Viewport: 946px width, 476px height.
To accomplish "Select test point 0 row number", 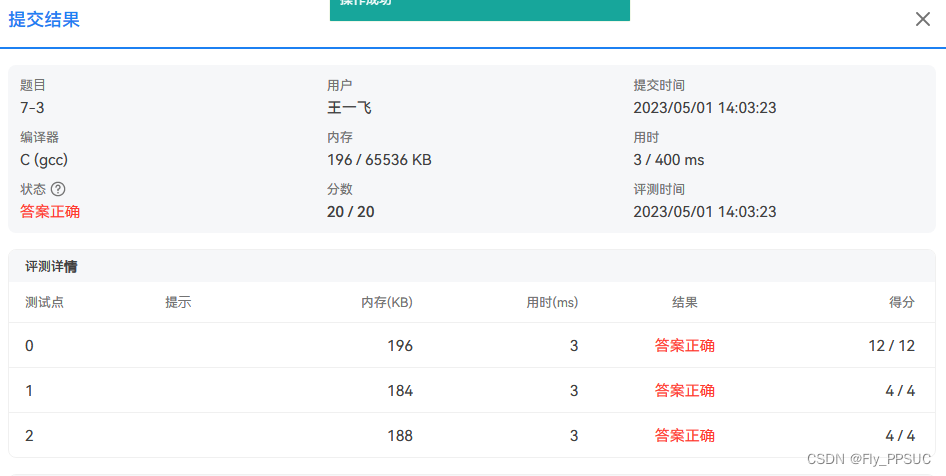I will point(30,346).
